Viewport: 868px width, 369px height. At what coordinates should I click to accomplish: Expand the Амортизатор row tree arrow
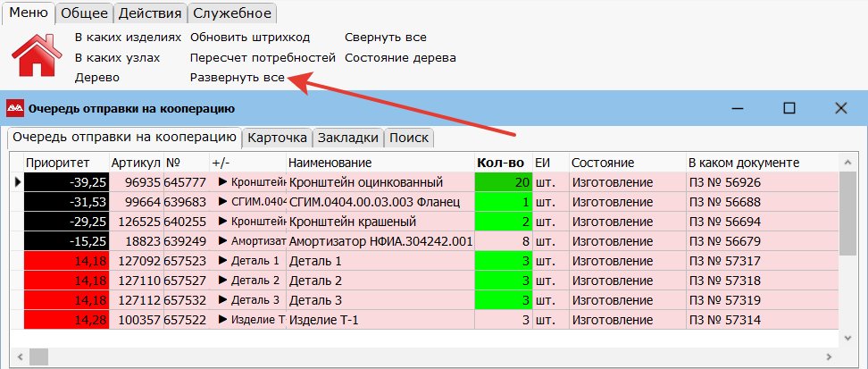pos(223,241)
